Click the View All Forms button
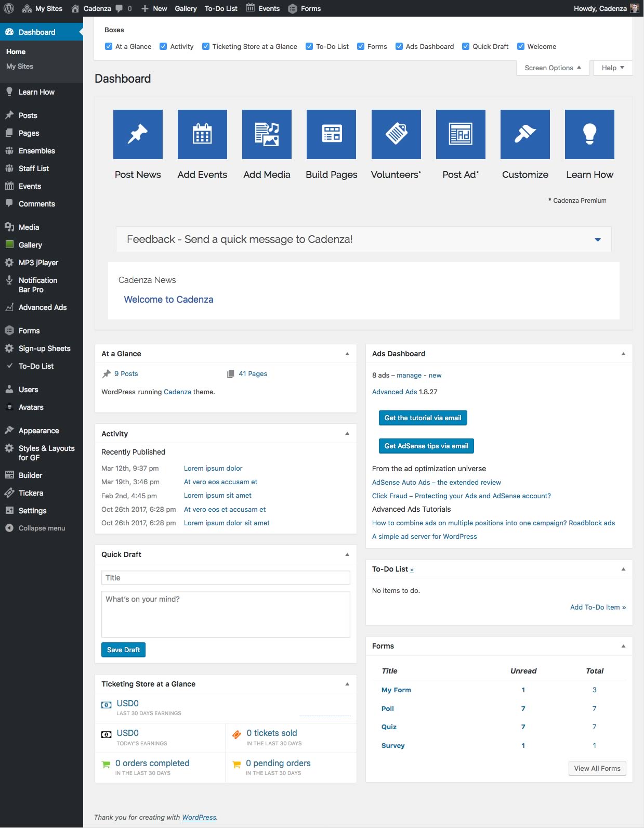 pyautogui.click(x=597, y=768)
